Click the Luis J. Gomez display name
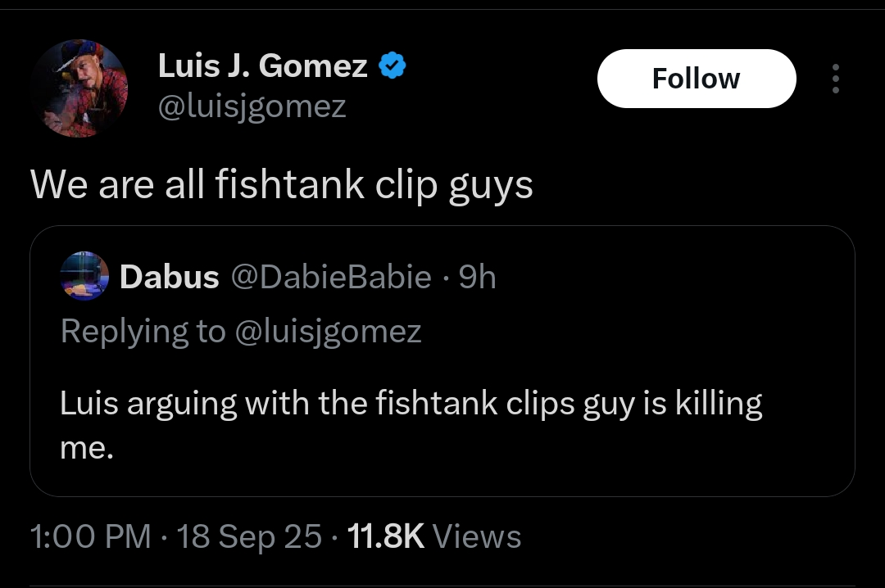 point(262,66)
